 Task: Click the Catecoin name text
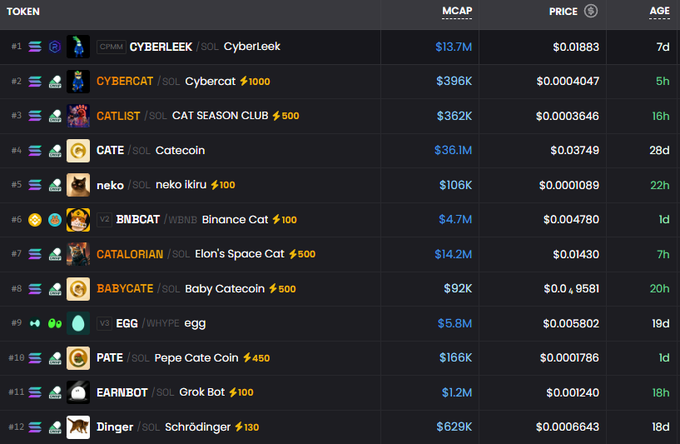(x=180, y=150)
